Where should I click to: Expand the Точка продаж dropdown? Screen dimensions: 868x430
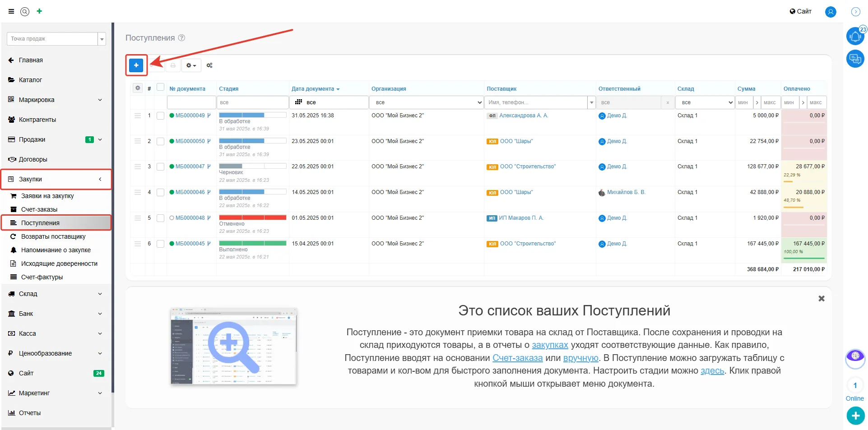pyautogui.click(x=102, y=39)
